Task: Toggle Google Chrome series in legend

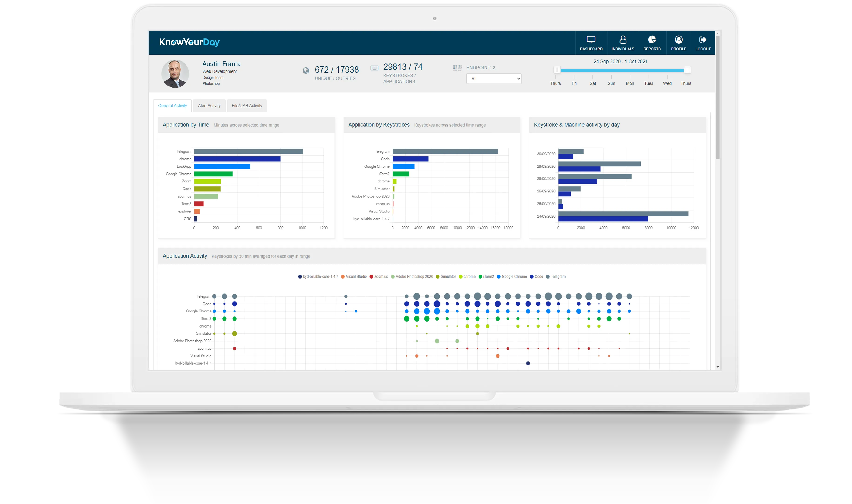Action: (514, 276)
